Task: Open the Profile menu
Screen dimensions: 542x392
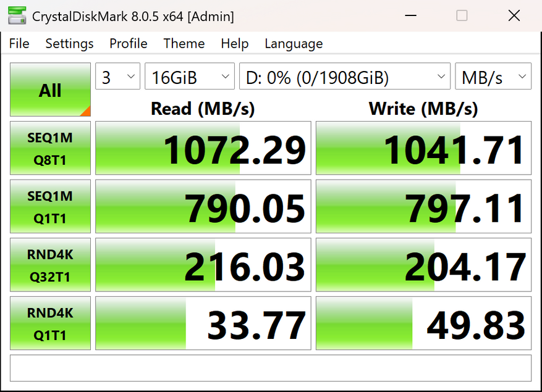Action: point(129,43)
